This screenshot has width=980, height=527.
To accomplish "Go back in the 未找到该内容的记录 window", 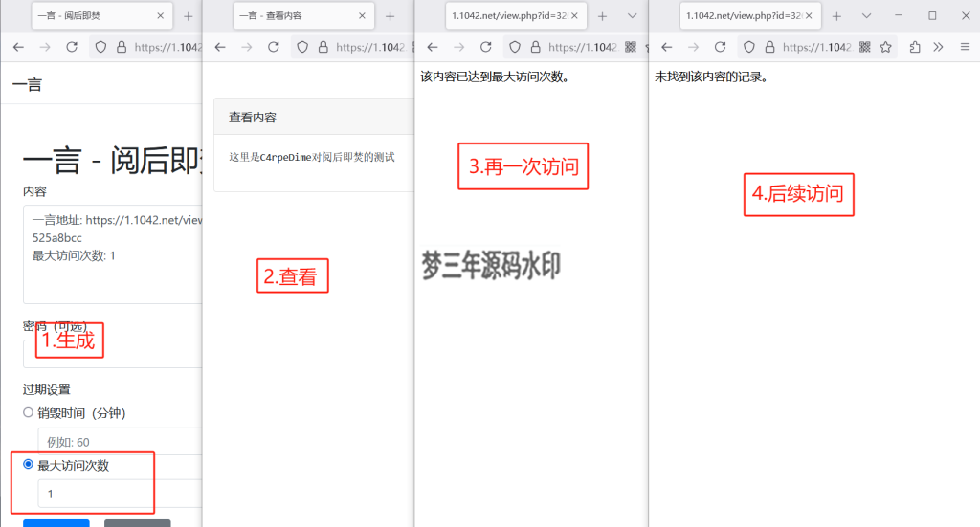I will 667,47.
